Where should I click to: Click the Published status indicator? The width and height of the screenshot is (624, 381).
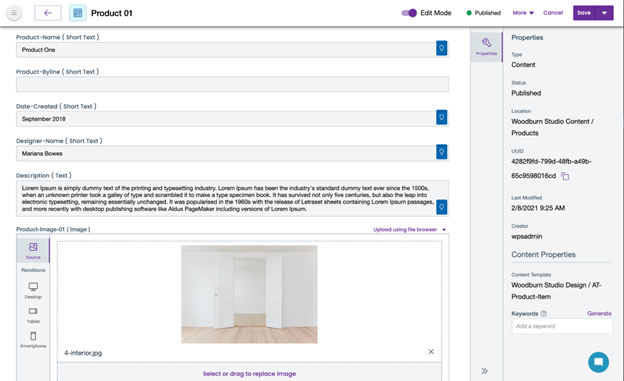pos(484,13)
